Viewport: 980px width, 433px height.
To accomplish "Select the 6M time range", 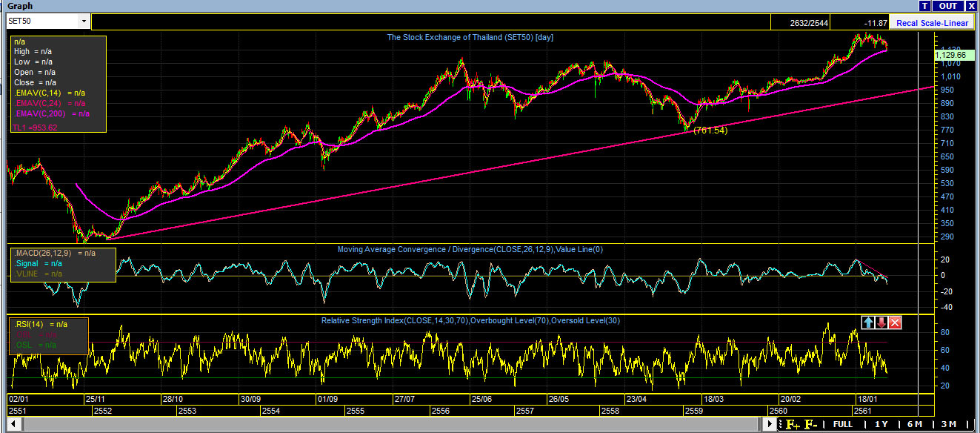I will [x=915, y=424].
